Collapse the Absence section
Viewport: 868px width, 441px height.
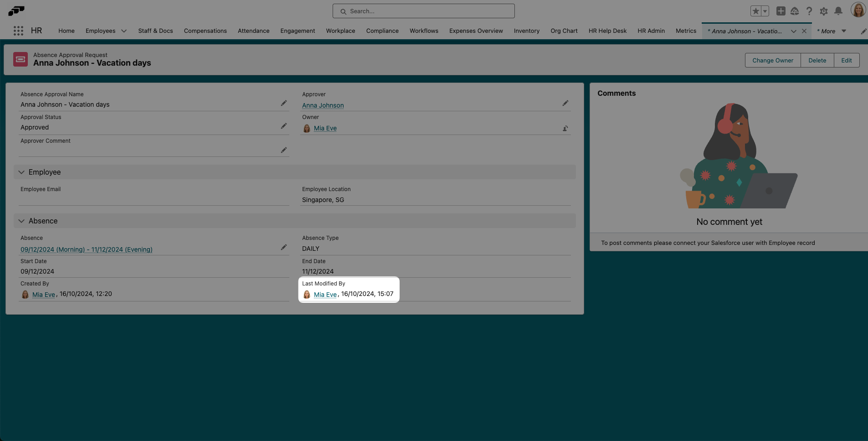tap(21, 221)
